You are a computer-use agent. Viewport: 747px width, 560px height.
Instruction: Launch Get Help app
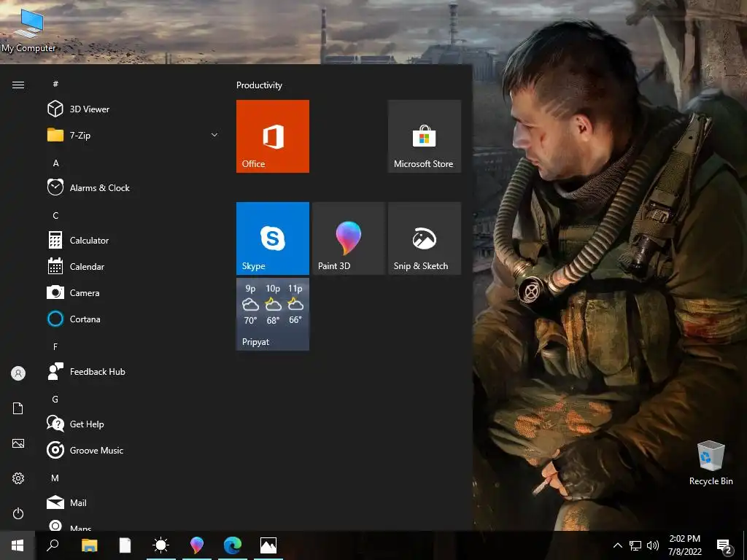click(132, 424)
